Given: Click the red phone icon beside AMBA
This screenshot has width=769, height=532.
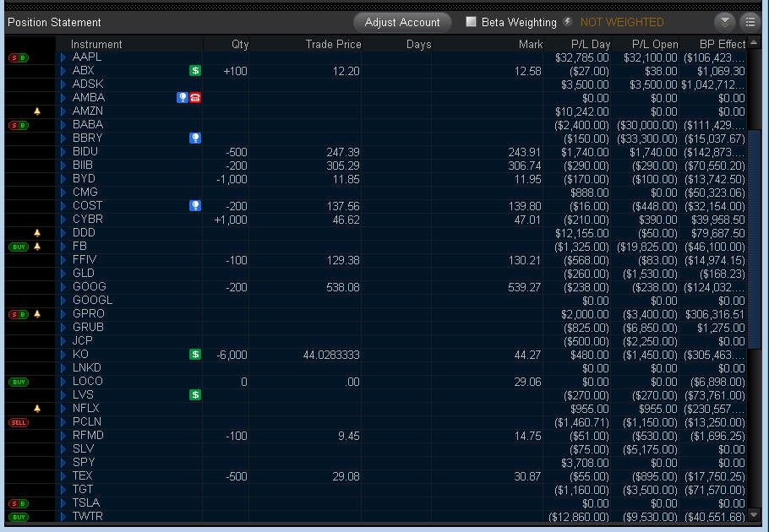Looking at the screenshot, I should tap(195, 97).
